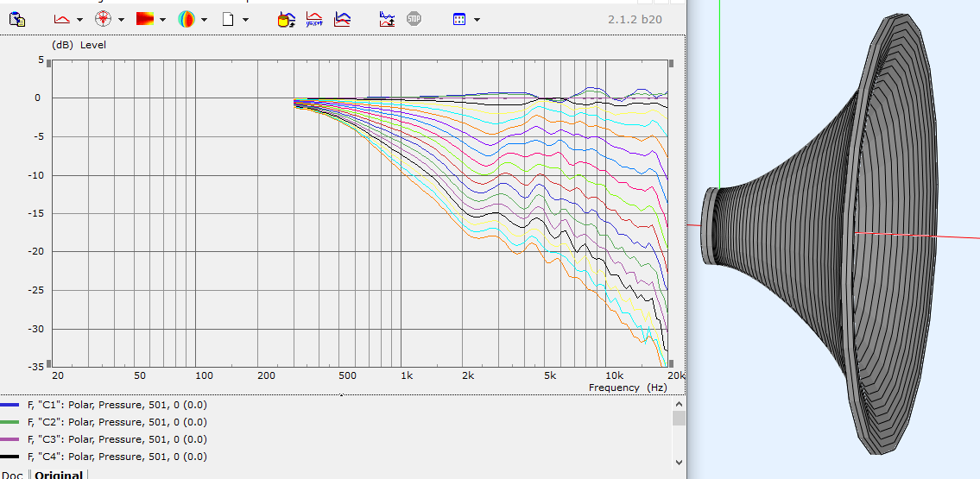Click the 2.1.2 b20 version text
This screenshot has height=479, width=980.
click(635, 19)
